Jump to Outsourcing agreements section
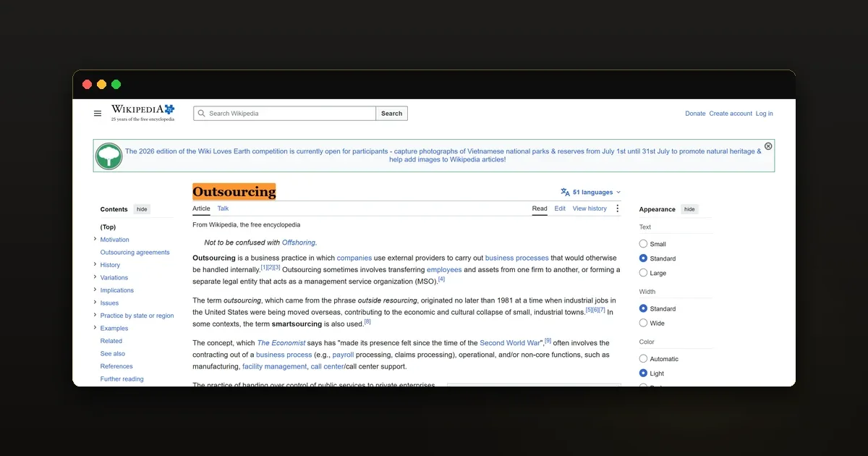Image resolution: width=868 pixels, height=456 pixels. (x=135, y=252)
